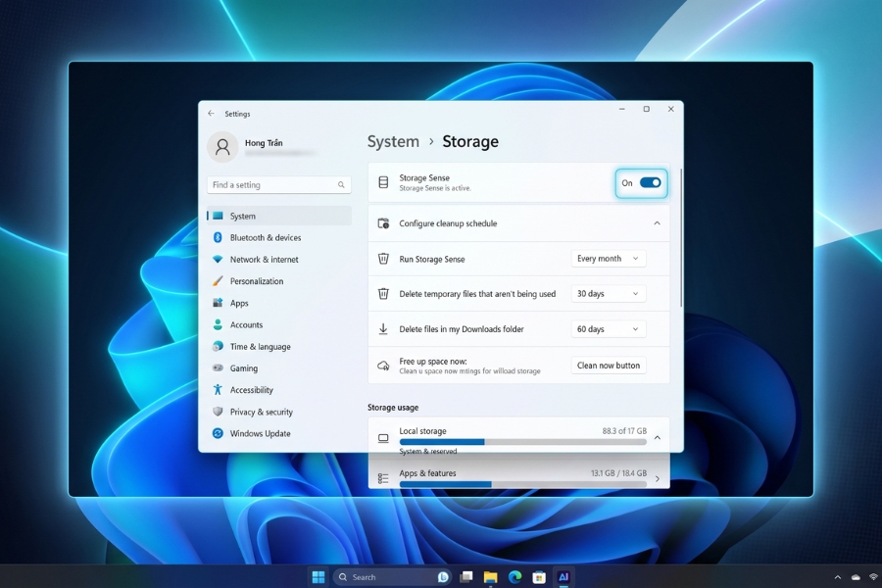This screenshot has width=882, height=588.
Task: Click the Privacy & security shield icon
Action: click(218, 412)
